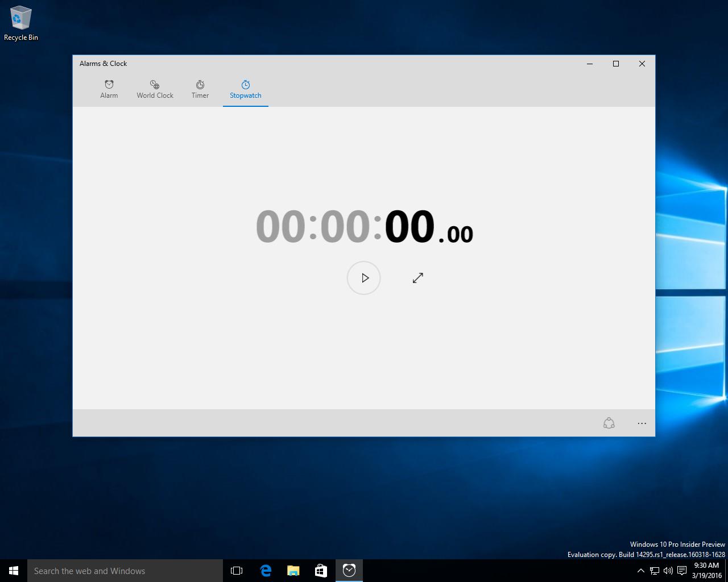Open network status in system tray
Viewport: 728px width, 582px height.
click(x=655, y=571)
